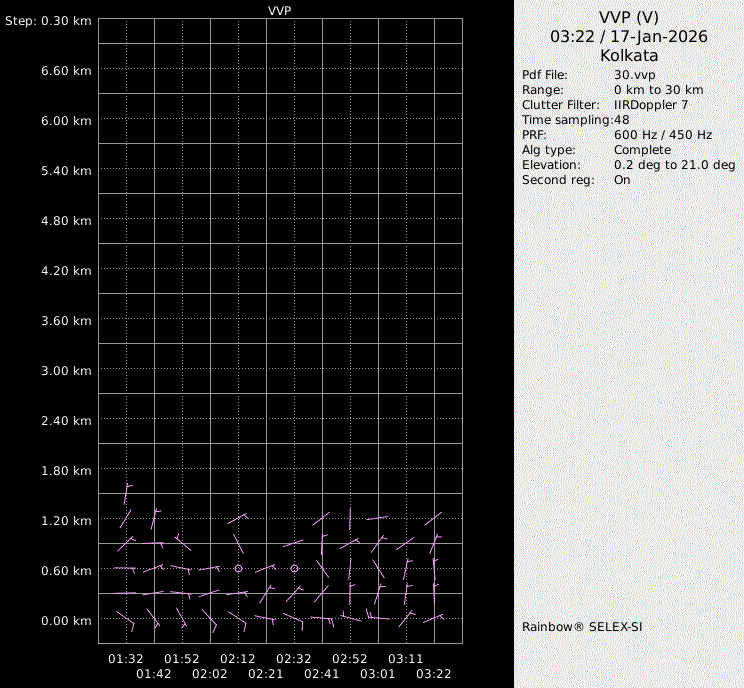
Task: Click the 600 Hz / 450 Hz PRF value
Action: point(663,135)
